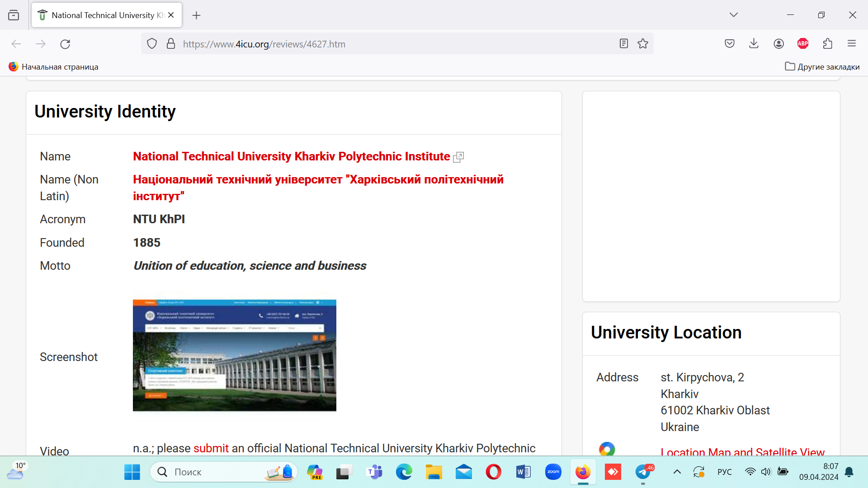
Task: Open the battery status tray icon
Action: click(783, 472)
